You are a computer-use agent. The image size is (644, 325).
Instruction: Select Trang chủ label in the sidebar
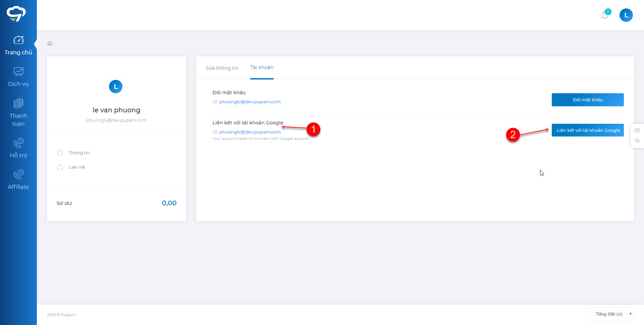coord(18,52)
